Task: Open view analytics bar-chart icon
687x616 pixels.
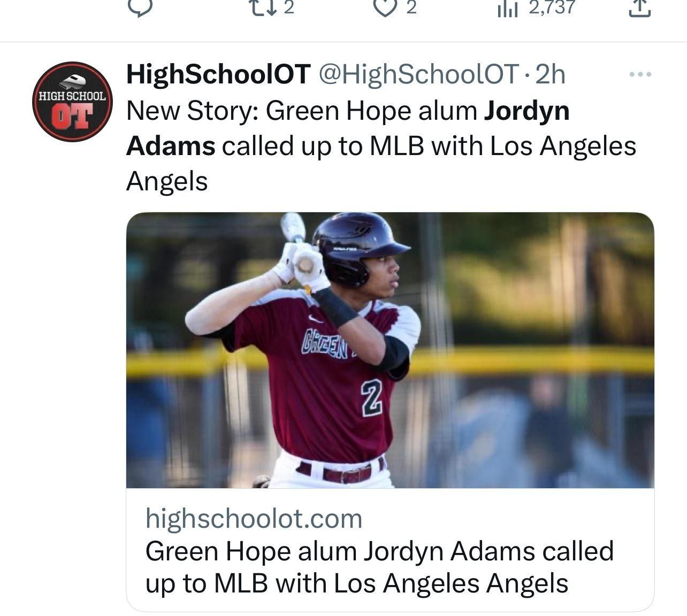Action: coord(507,7)
